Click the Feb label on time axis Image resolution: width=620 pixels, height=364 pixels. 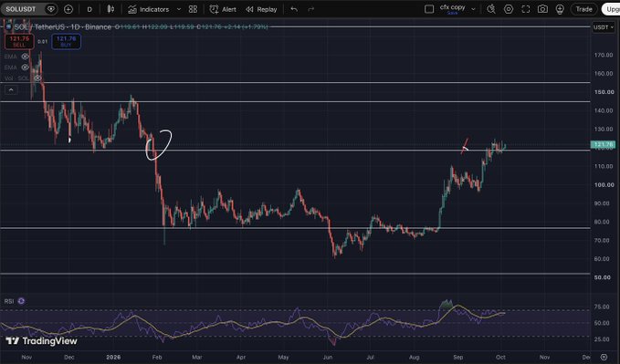[x=157, y=357]
